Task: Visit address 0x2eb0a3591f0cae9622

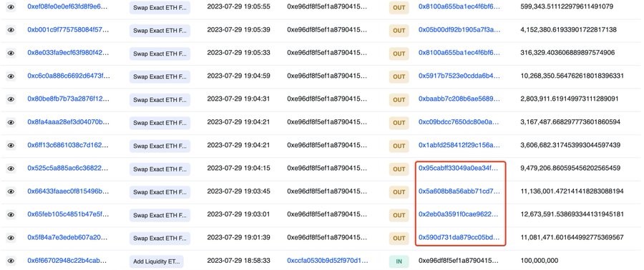Action: (x=459, y=214)
